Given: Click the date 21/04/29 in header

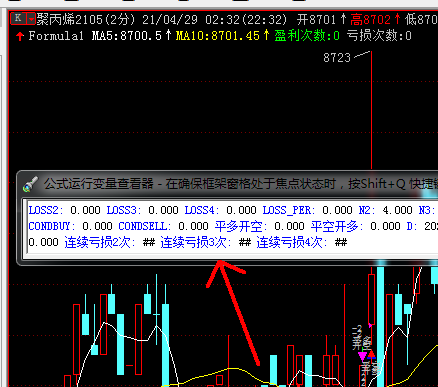Looking at the screenshot, I should point(170,20).
